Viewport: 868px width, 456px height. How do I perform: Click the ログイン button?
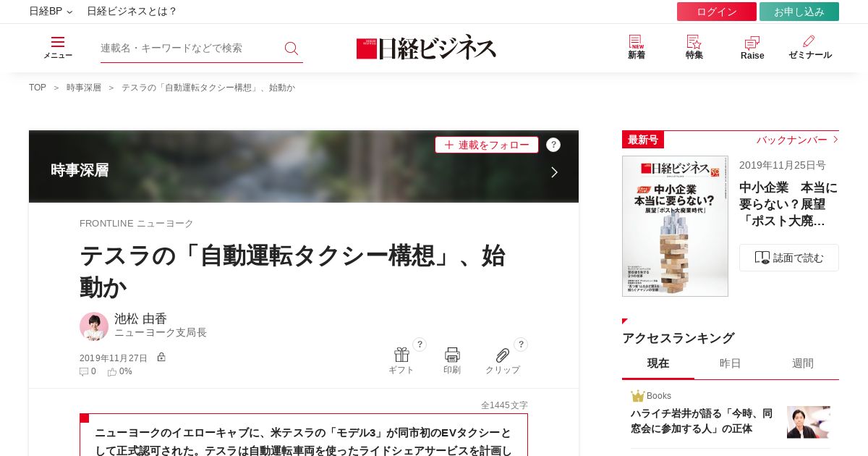[717, 12]
